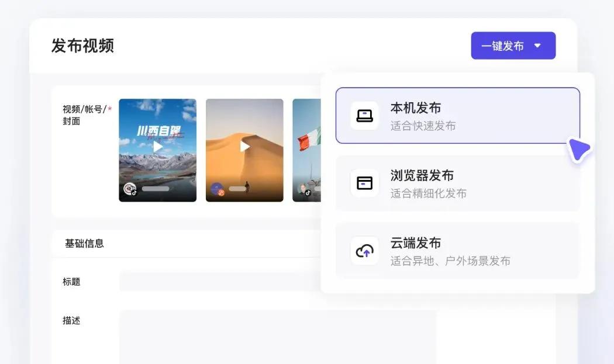Click the 适合快速发布 subtitle
The image size is (614, 364).
click(x=423, y=126)
